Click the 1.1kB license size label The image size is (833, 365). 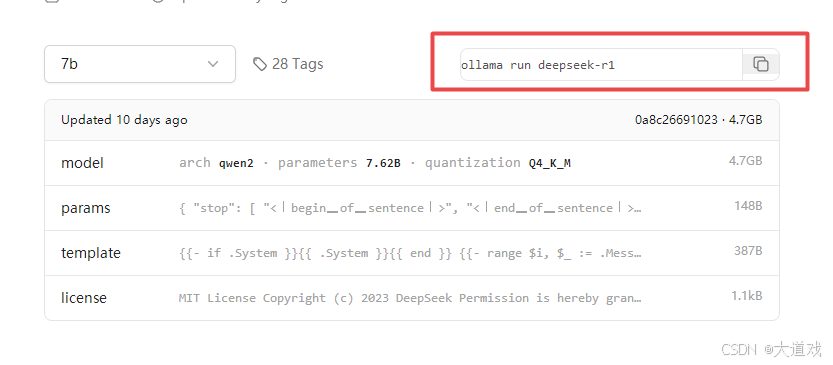click(x=746, y=295)
